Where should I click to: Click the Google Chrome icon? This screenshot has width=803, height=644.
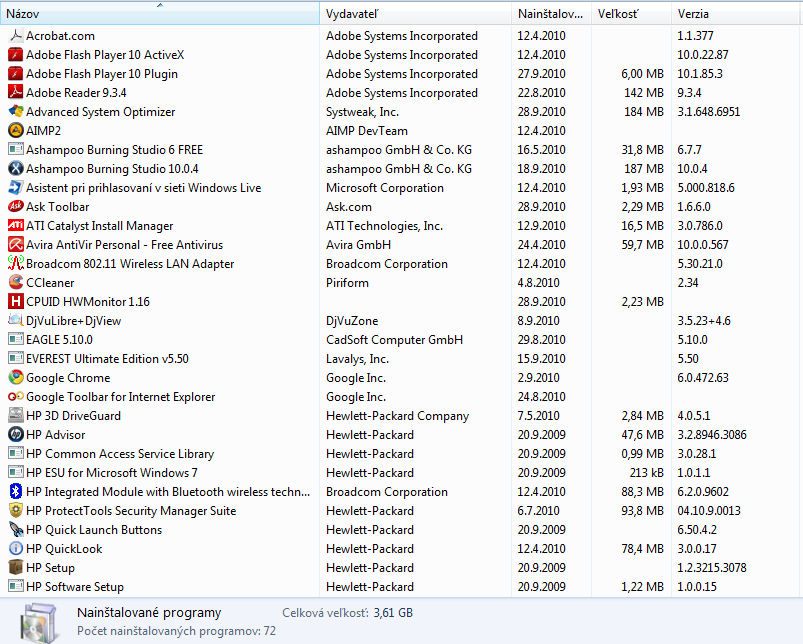coord(16,378)
